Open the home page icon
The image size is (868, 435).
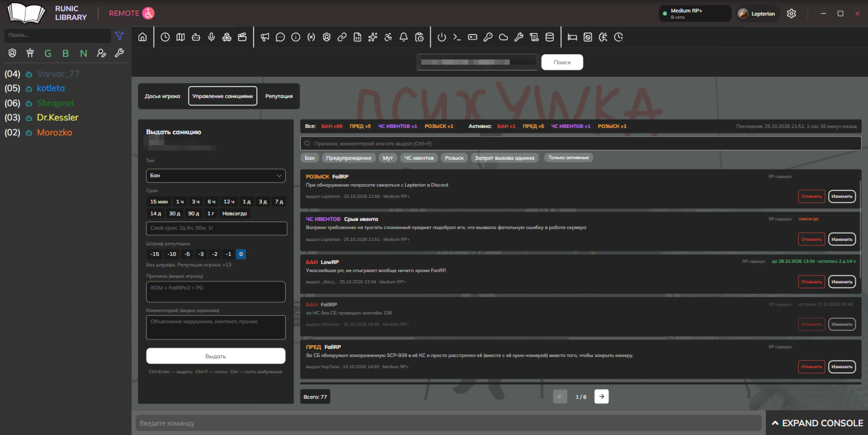[x=143, y=37]
